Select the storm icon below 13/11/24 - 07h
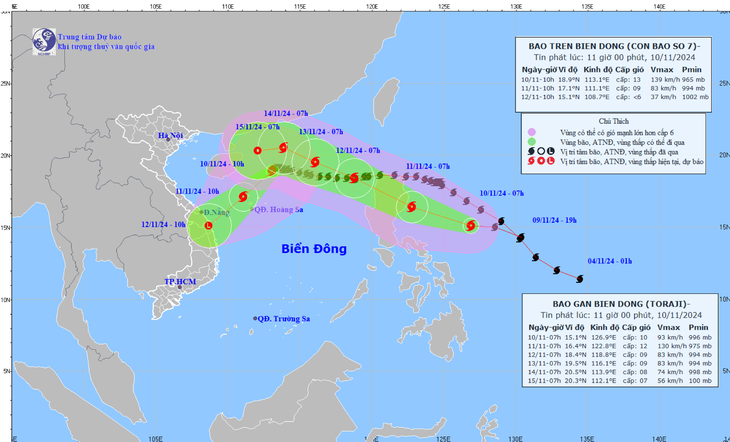This screenshot has height=442, width=730. coord(316,163)
